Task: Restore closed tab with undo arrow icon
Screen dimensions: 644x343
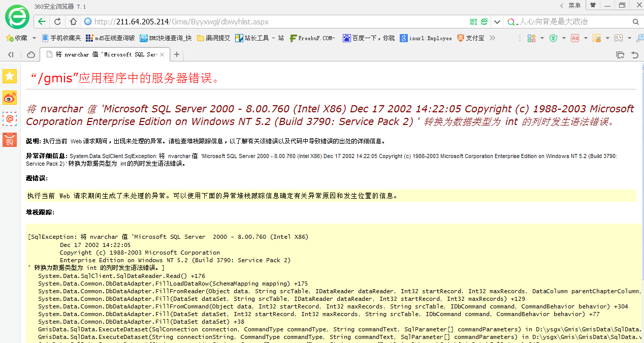Action: (x=634, y=54)
